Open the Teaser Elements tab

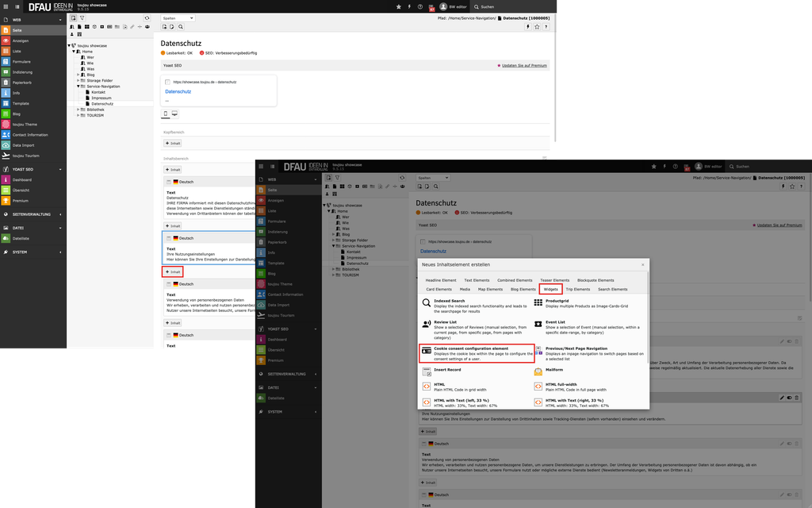[554, 280]
